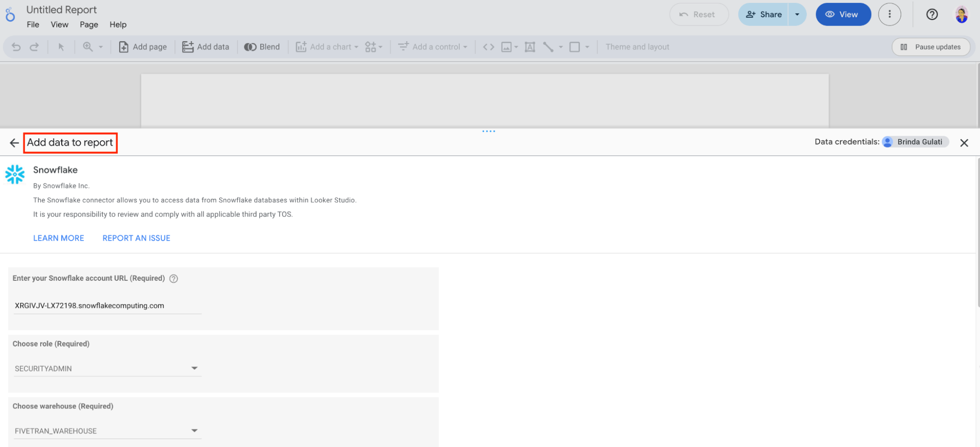This screenshot has height=447, width=980.
Task: Click the Snowflake connector logo
Action: [15, 174]
